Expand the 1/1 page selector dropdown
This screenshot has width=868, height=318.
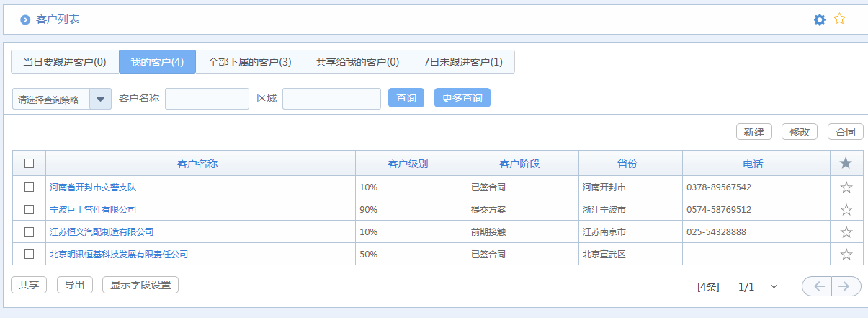click(774, 287)
